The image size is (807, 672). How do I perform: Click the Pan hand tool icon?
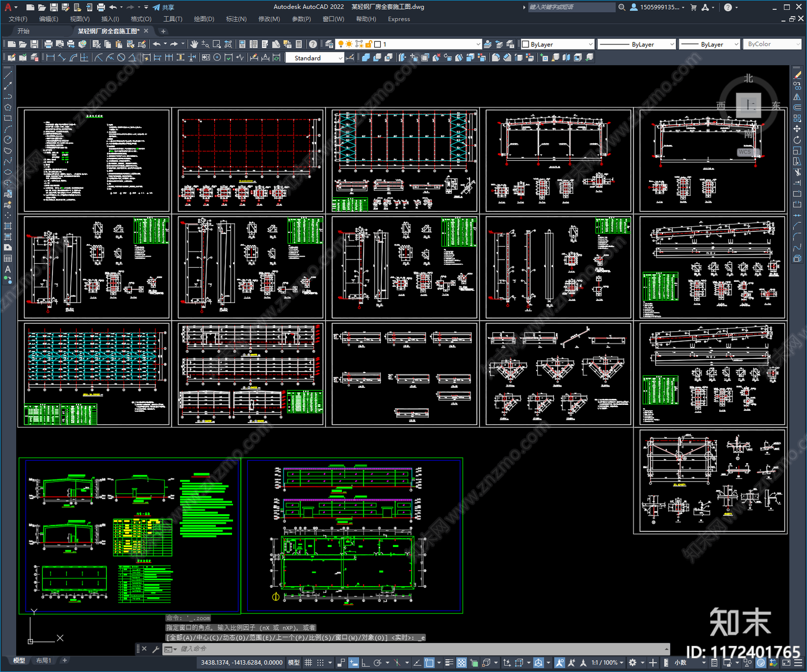pos(194,44)
